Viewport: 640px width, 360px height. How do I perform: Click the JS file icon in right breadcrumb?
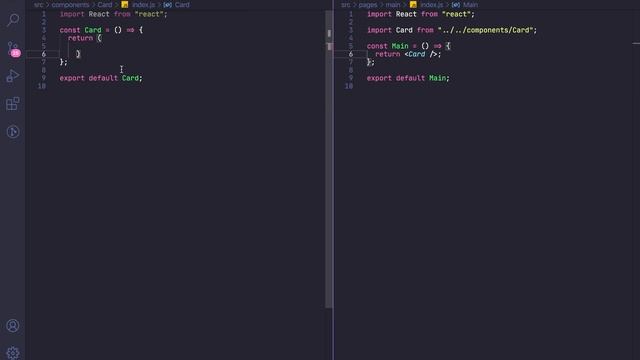[413, 4]
